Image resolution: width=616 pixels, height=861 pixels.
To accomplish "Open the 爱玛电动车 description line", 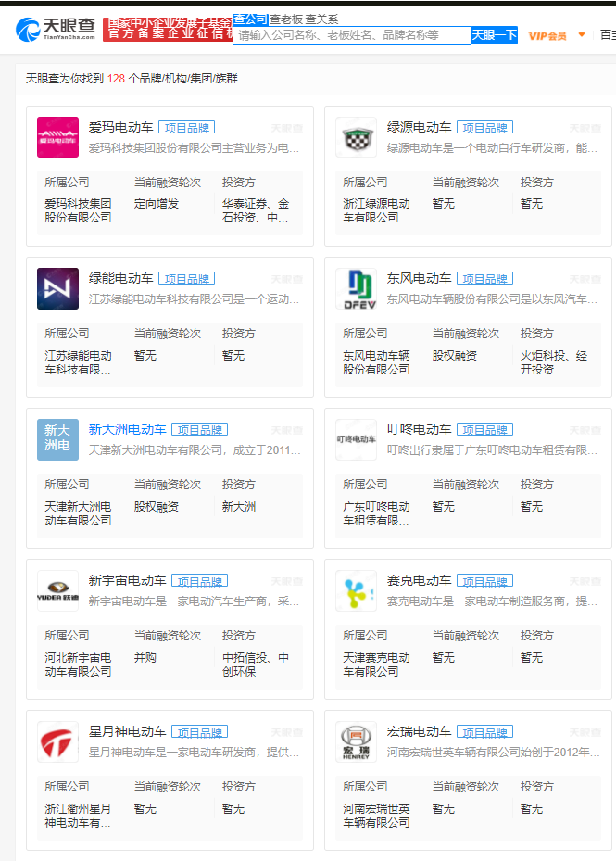I will pos(194,148).
